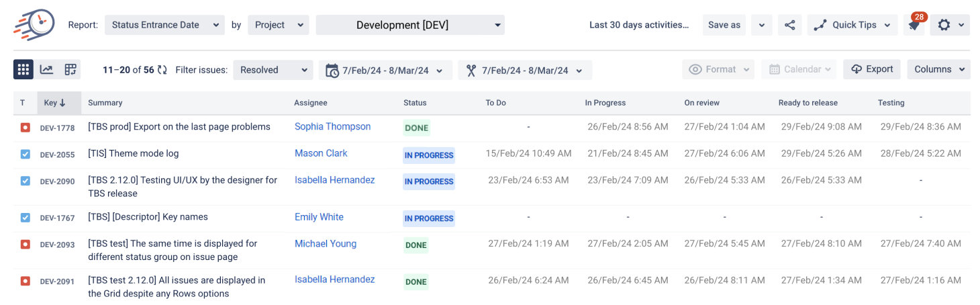The width and height of the screenshot is (980, 305).
Task: Switch to the grid view icon
Action: [23, 69]
